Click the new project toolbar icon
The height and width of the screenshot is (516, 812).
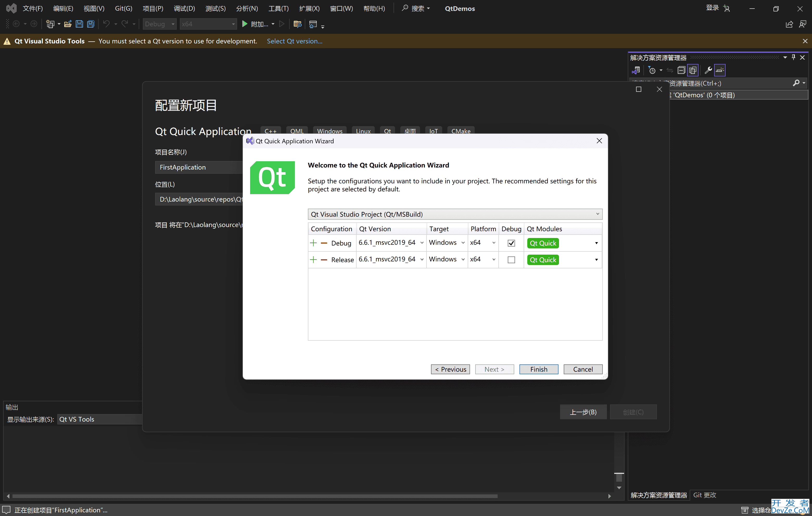coord(50,24)
